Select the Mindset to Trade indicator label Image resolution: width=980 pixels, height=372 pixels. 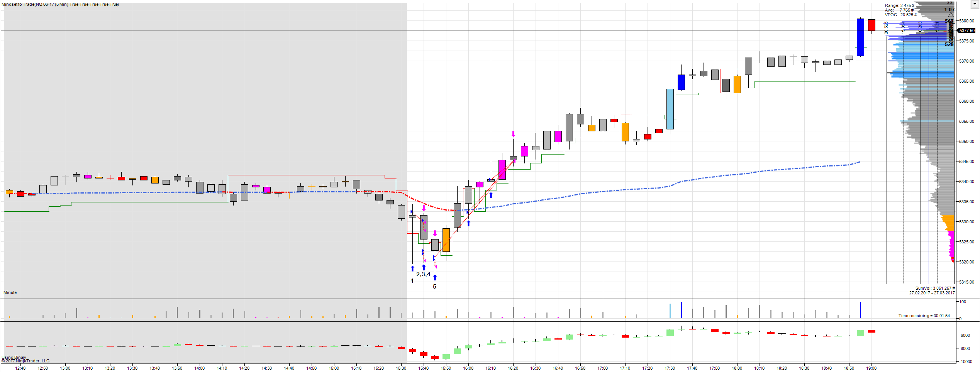60,4
